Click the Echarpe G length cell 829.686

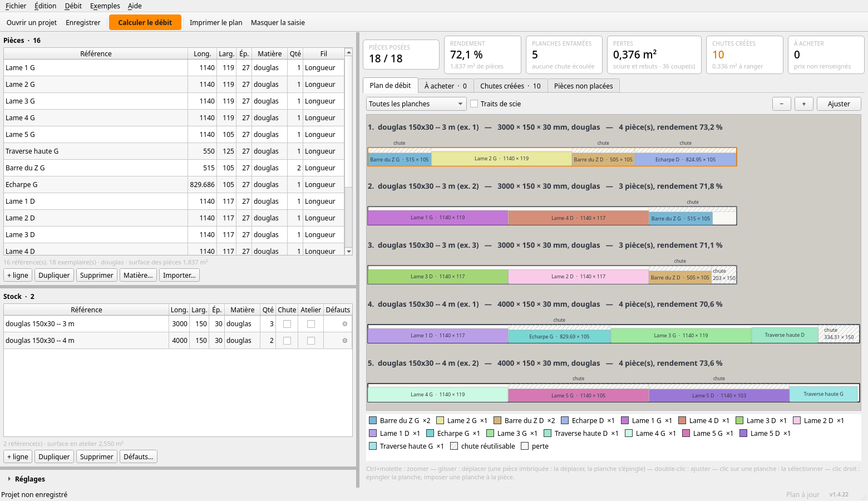coord(203,185)
